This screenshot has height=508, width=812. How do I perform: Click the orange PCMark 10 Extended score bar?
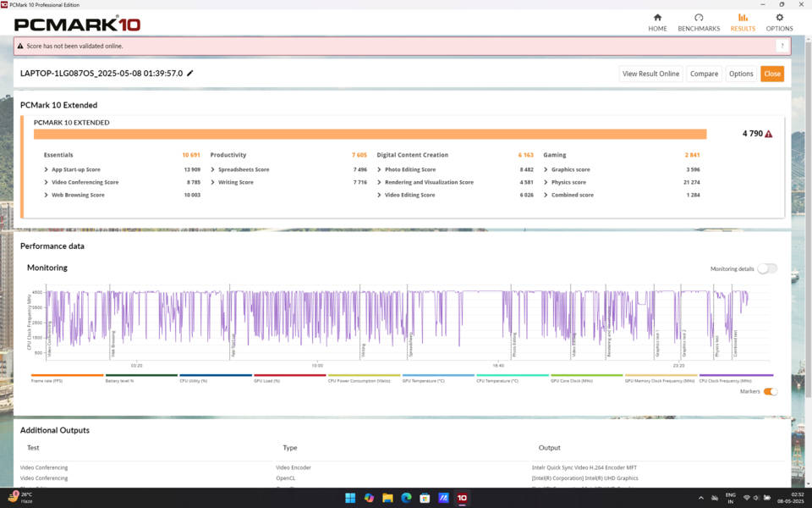(370, 135)
